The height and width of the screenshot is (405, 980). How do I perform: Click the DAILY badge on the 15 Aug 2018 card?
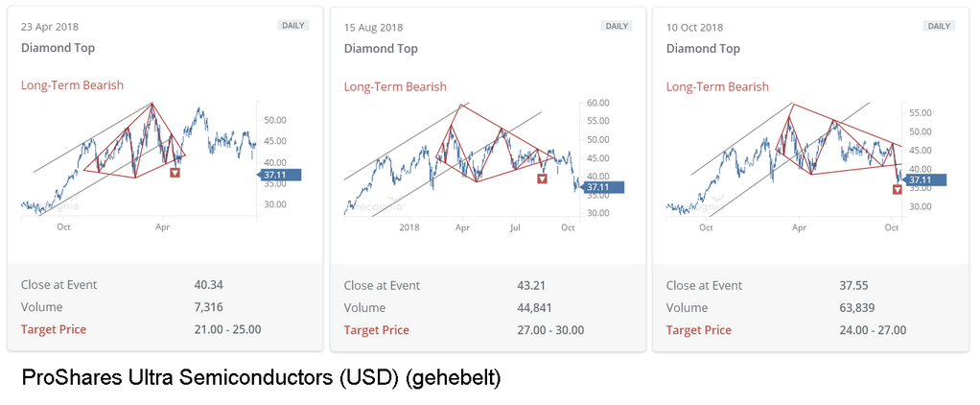pos(617,26)
